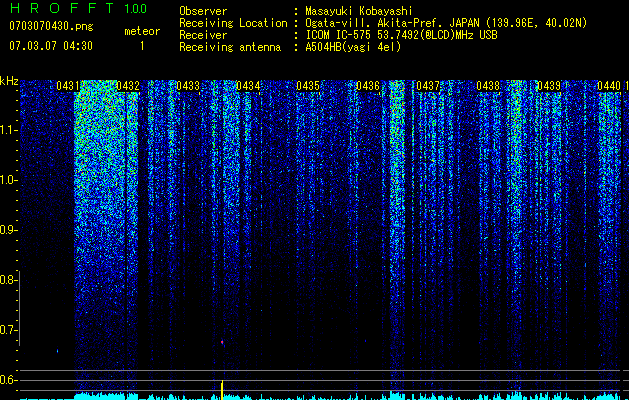Select the observer name Masayuki Kobayashi
The width and height of the screenshot is (629, 400).
coord(359,11)
